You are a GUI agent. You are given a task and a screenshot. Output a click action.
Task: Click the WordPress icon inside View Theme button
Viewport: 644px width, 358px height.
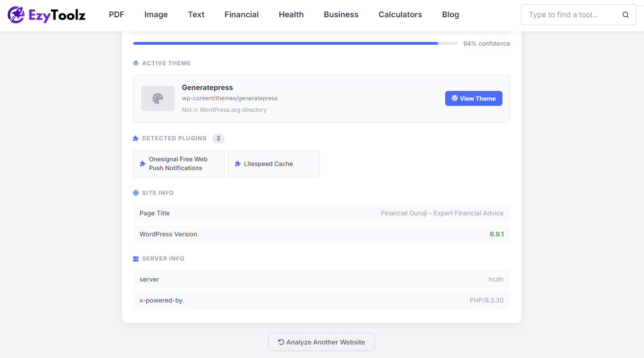click(454, 98)
